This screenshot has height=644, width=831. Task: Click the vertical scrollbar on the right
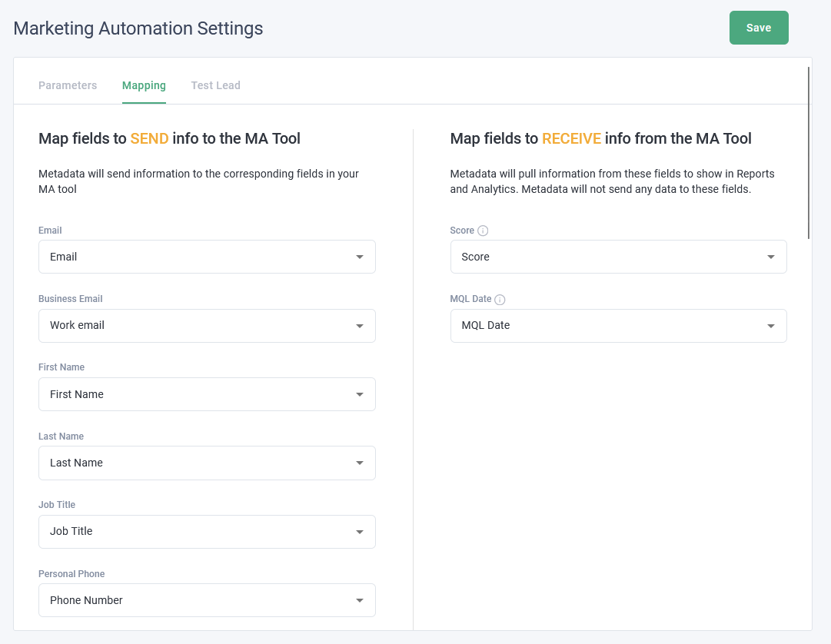click(809, 154)
